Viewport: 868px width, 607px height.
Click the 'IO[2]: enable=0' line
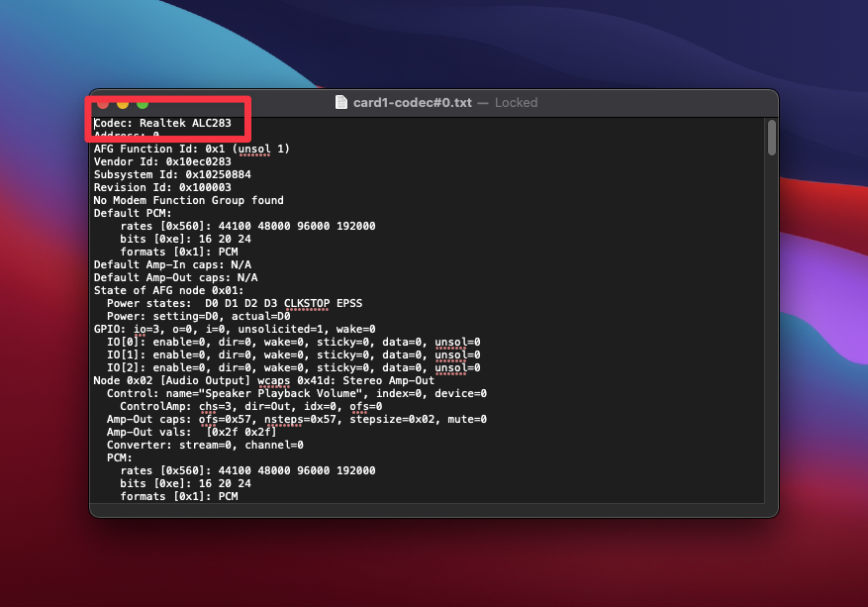click(293, 367)
